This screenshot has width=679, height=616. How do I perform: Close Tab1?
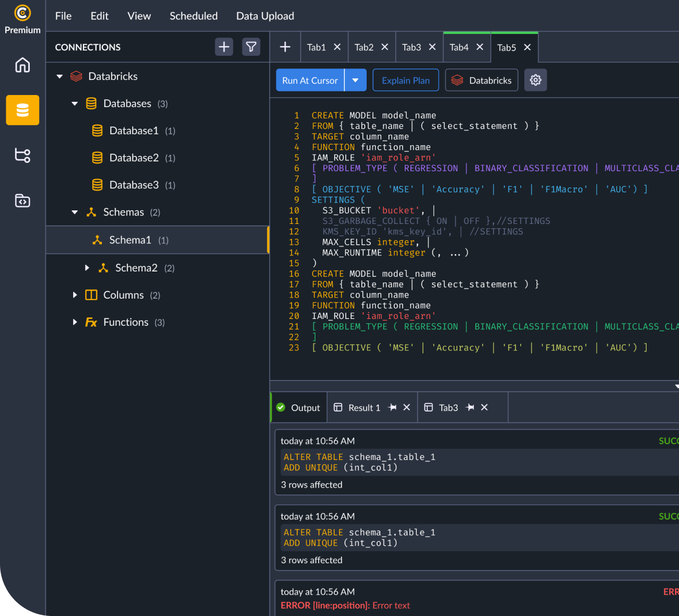337,47
